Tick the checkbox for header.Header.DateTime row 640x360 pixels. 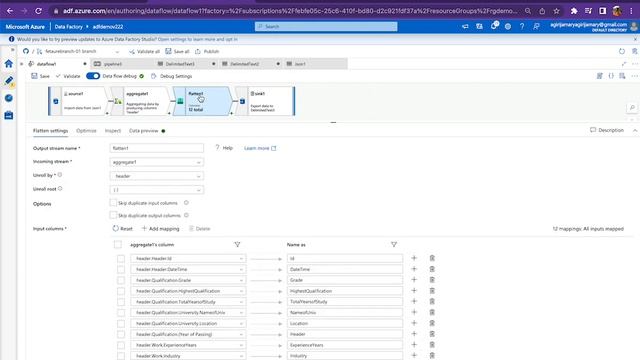point(121,269)
